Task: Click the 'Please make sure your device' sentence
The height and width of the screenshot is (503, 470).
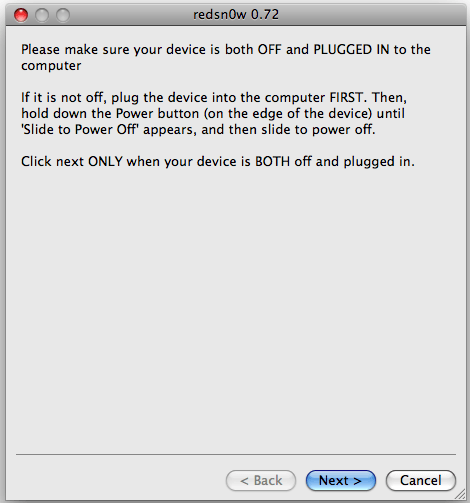Action: [226, 57]
